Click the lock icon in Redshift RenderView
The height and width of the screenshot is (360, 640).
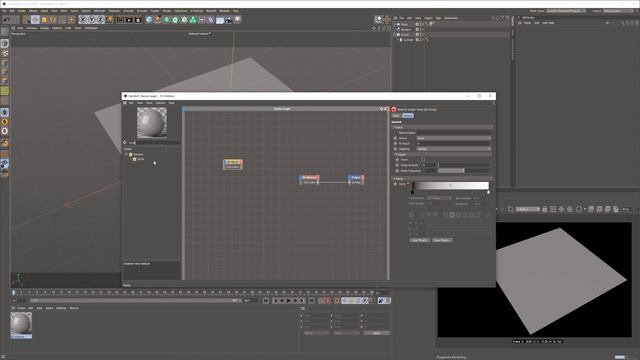coord(544,209)
